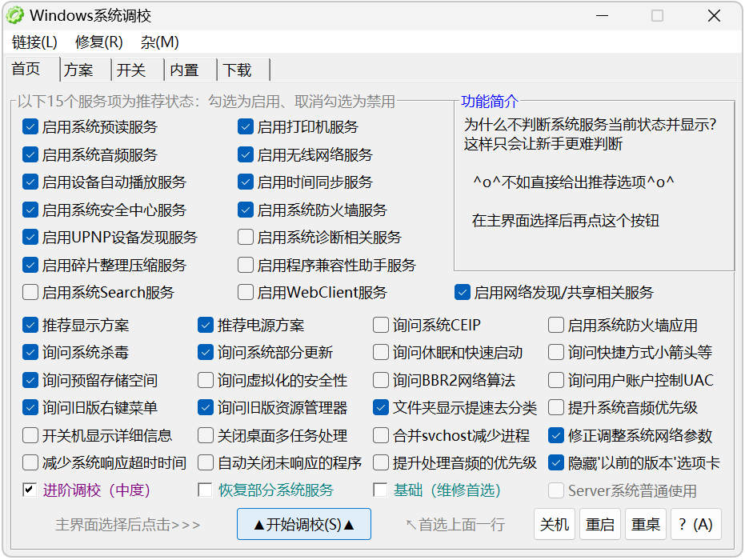Open the 链接(L) menu
The height and width of the screenshot is (560, 745).
click(34, 42)
